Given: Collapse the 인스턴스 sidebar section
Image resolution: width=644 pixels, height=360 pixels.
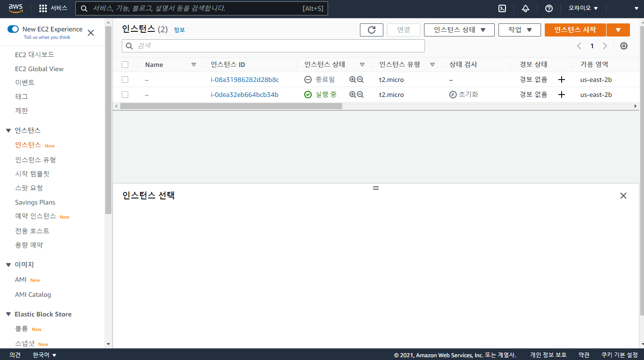Looking at the screenshot, I should click(8, 130).
